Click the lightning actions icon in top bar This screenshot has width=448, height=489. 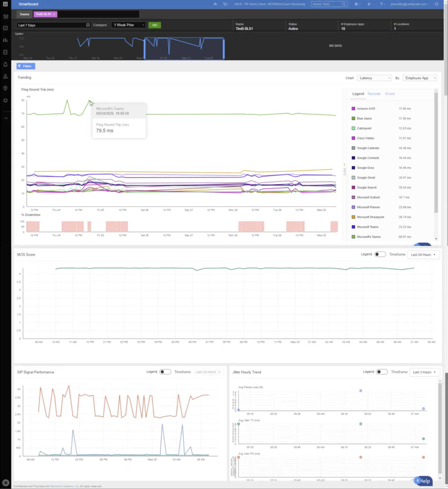click(368, 4)
